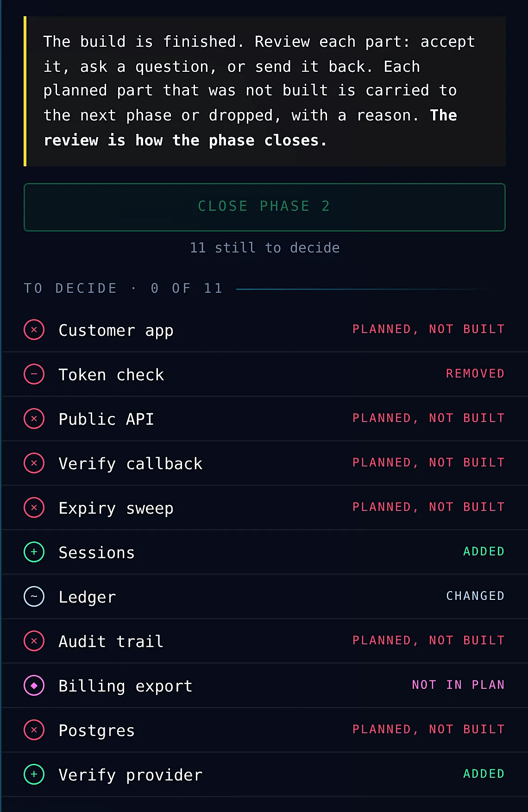Click the To Decide 0 of 11 header
528x812 pixels.
point(123,288)
